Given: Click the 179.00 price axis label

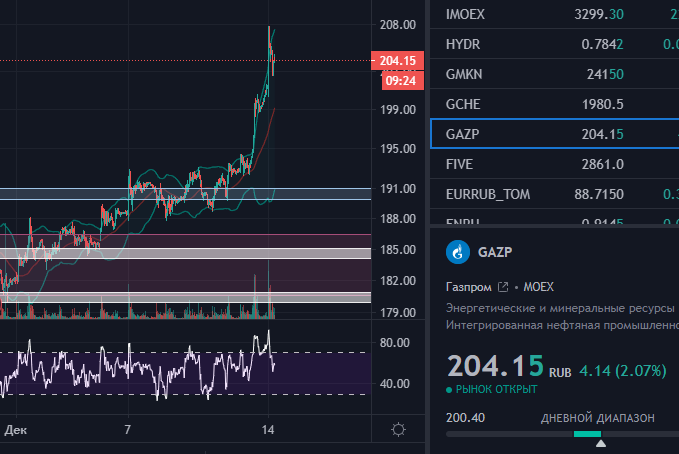Looking at the screenshot, I should click(x=398, y=312).
